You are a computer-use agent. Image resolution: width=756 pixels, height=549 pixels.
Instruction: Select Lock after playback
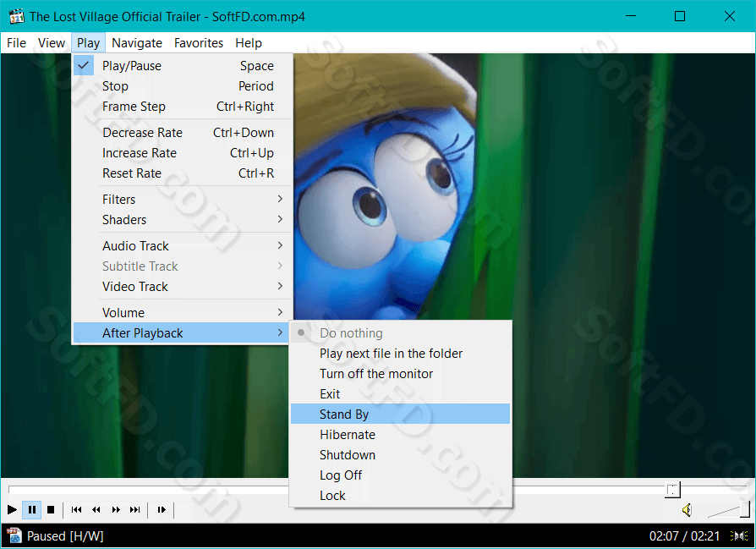coord(400,495)
